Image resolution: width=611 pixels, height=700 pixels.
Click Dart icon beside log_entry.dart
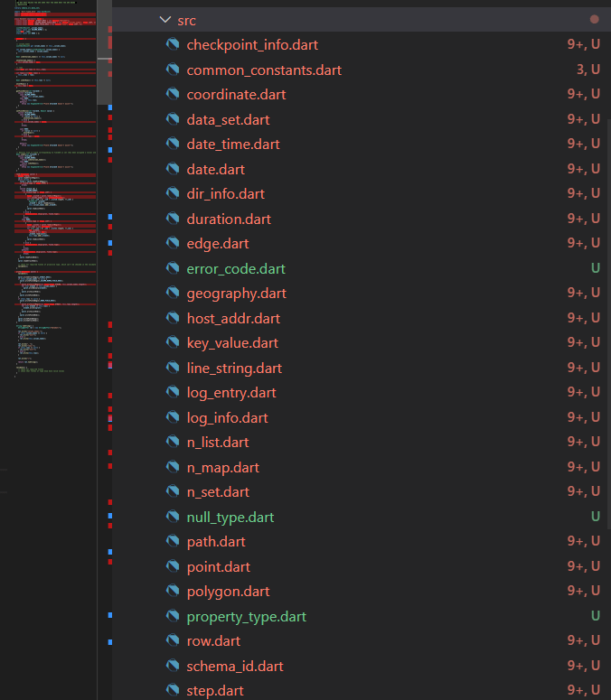click(x=173, y=391)
